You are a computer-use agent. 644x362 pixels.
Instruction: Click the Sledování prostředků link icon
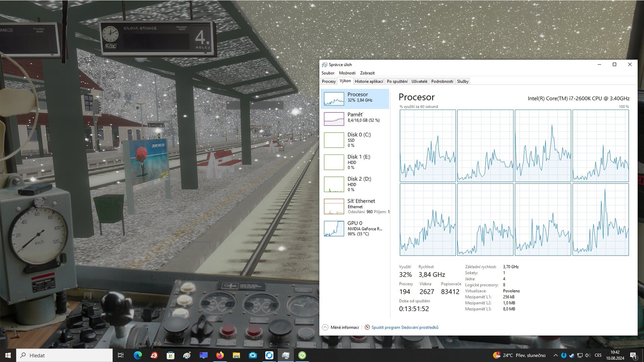367,327
